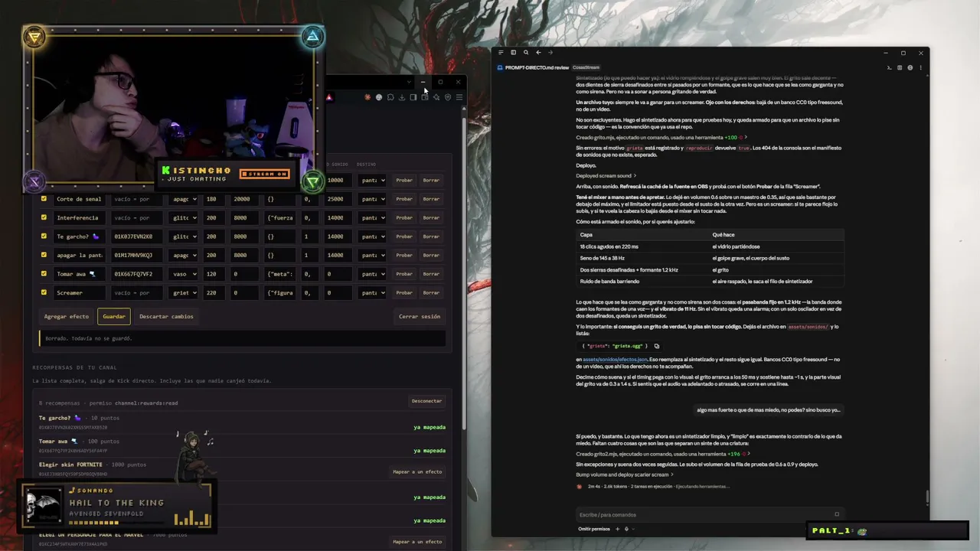Image resolution: width=980 pixels, height=551 pixels.
Task: Open the three-dot menu in the Claude header
Action: click(920, 67)
